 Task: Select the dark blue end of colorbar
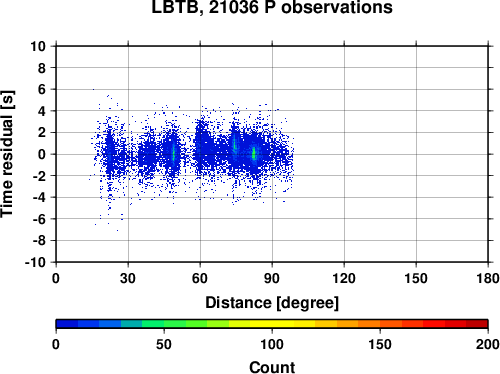(x=67, y=324)
